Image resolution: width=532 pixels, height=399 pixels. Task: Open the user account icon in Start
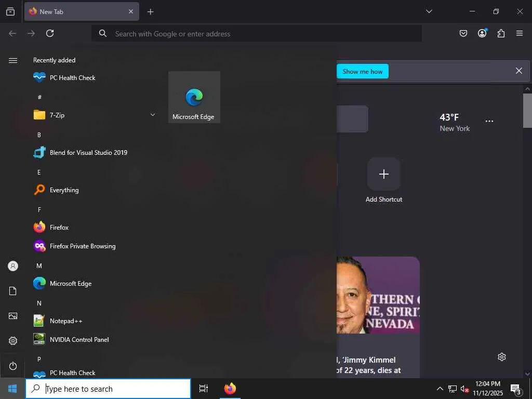click(x=13, y=266)
